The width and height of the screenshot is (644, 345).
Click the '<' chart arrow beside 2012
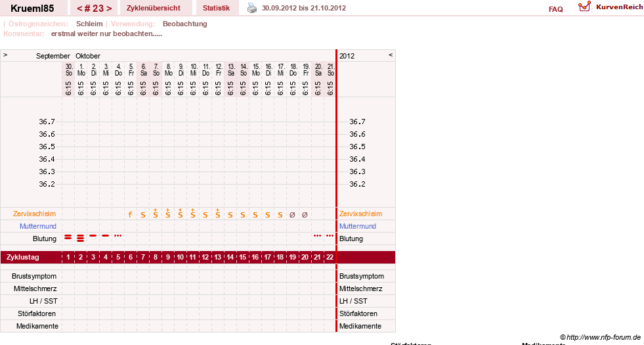coord(391,55)
